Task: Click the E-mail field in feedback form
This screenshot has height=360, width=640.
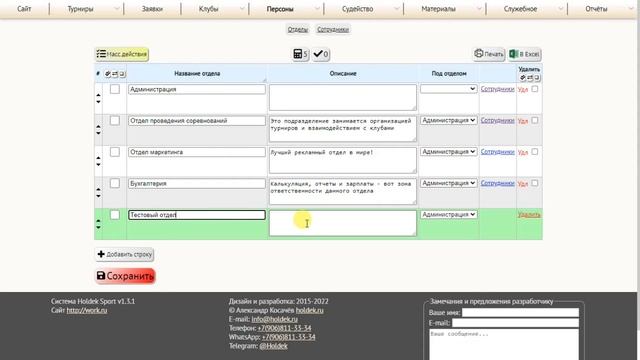Action: [515, 323]
